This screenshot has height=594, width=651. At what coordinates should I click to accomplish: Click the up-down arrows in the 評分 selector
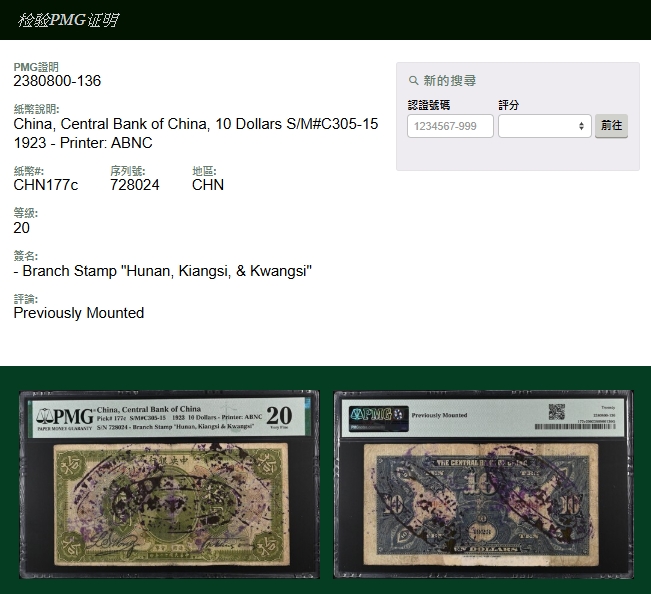[581, 126]
